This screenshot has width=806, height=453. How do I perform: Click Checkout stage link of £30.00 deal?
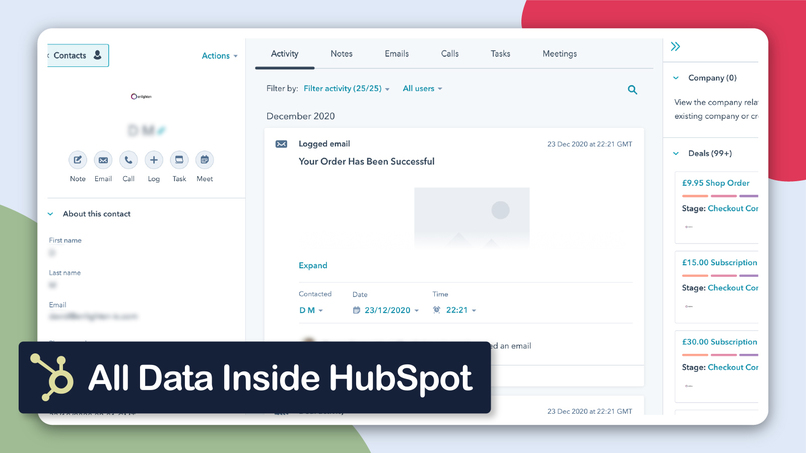733,367
